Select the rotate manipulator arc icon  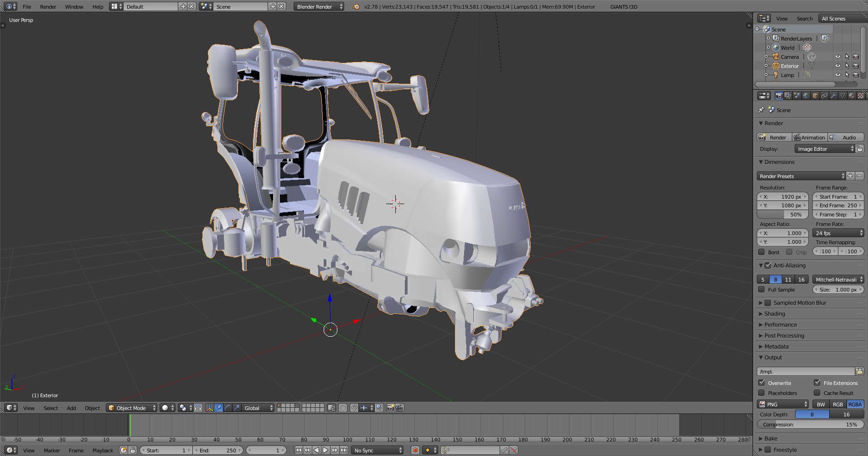tap(227, 408)
